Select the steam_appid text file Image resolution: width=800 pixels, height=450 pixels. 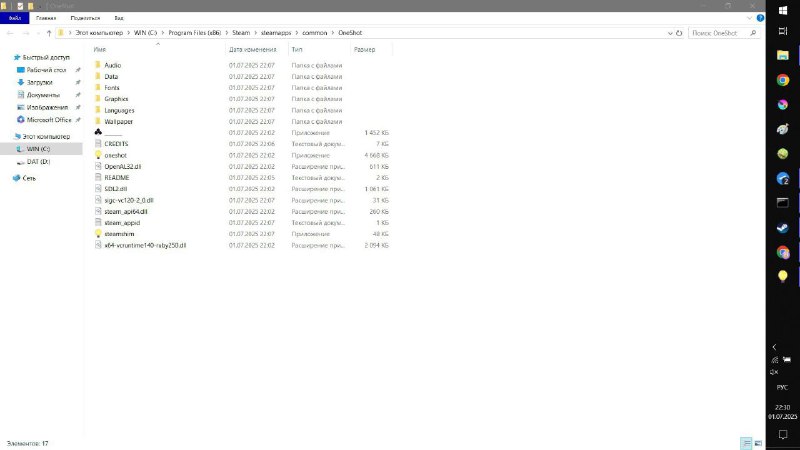click(x=122, y=222)
